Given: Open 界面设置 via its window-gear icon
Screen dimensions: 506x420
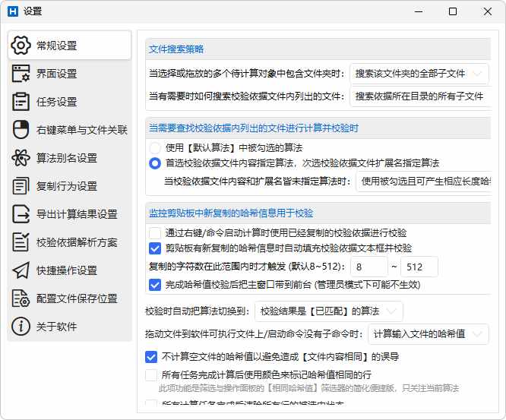Looking at the screenshot, I should [x=21, y=74].
